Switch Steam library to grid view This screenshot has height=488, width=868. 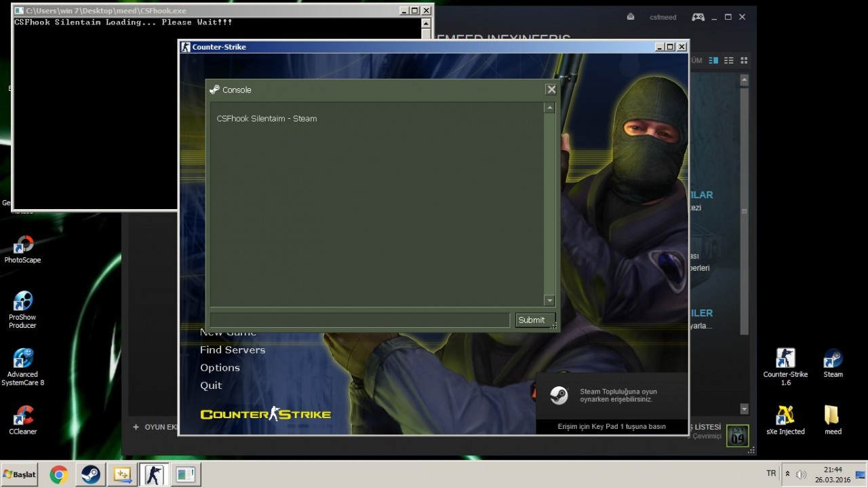(x=744, y=60)
